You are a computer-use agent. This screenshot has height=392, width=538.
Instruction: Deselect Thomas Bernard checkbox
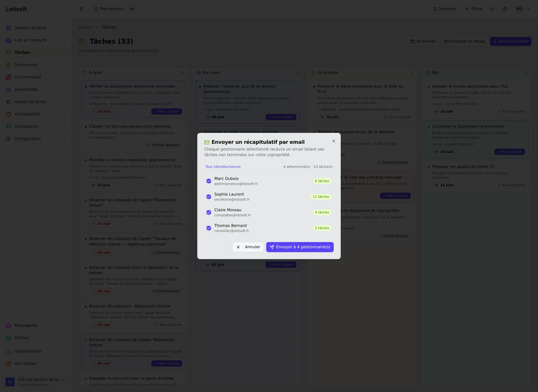209,228
